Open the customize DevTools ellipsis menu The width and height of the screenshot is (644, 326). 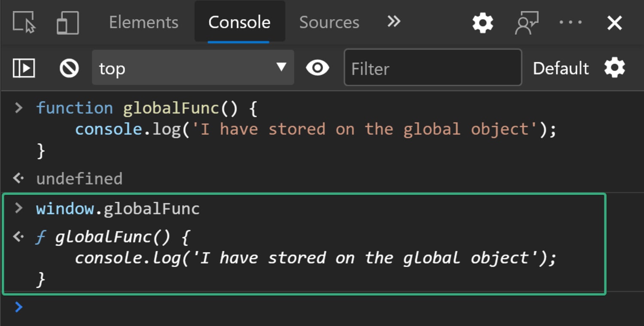click(x=571, y=23)
